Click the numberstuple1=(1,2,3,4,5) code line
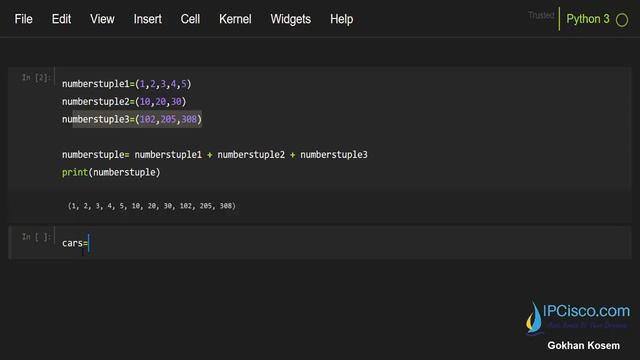 127,84
